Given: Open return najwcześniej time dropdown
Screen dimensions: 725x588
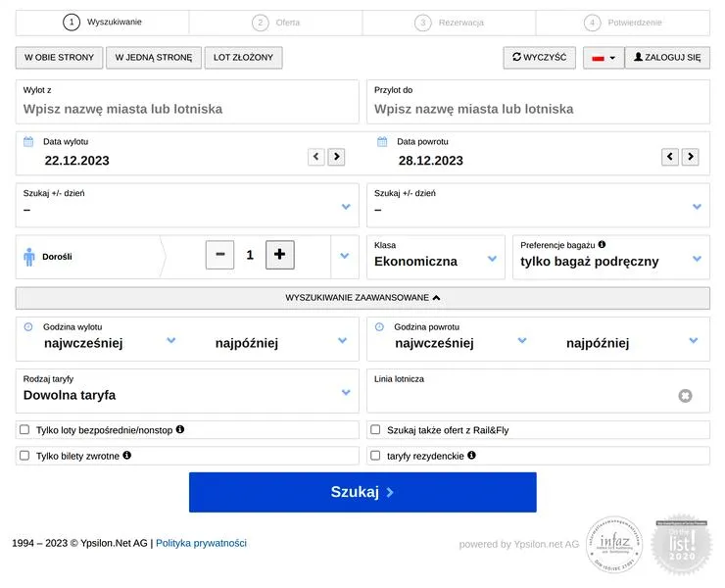Looking at the screenshot, I should click(x=460, y=343).
